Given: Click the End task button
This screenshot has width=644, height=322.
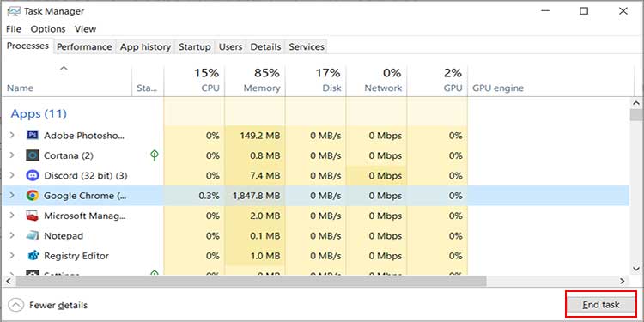Looking at the screenshot, I should 601,305.
